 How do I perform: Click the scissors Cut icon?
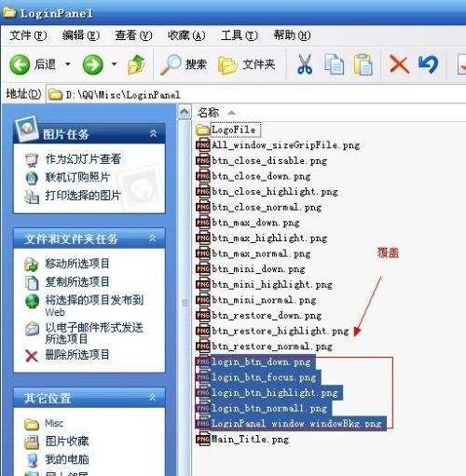tap(305, 64)
